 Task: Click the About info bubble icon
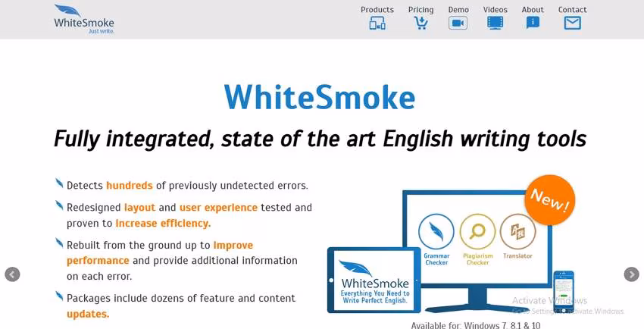[533, 23]
